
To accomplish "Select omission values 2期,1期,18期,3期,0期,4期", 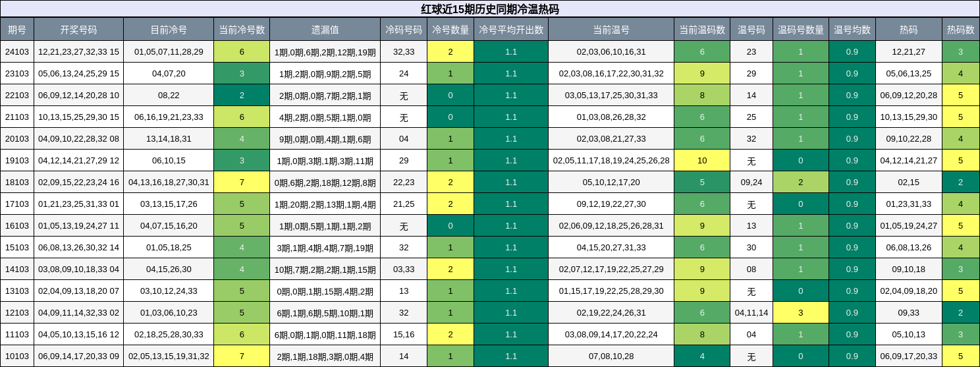I will point(325,356).
